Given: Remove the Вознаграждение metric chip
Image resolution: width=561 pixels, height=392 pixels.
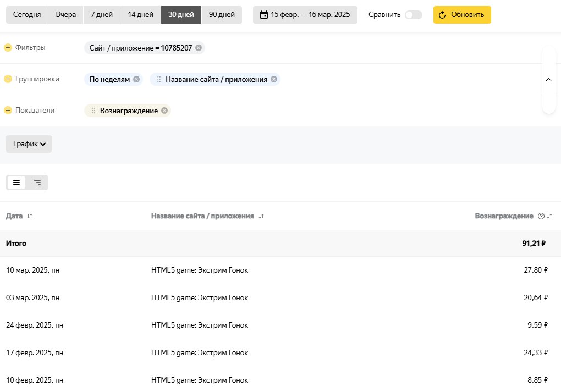Looking at the screenshot, I should [x=164, y=111].
